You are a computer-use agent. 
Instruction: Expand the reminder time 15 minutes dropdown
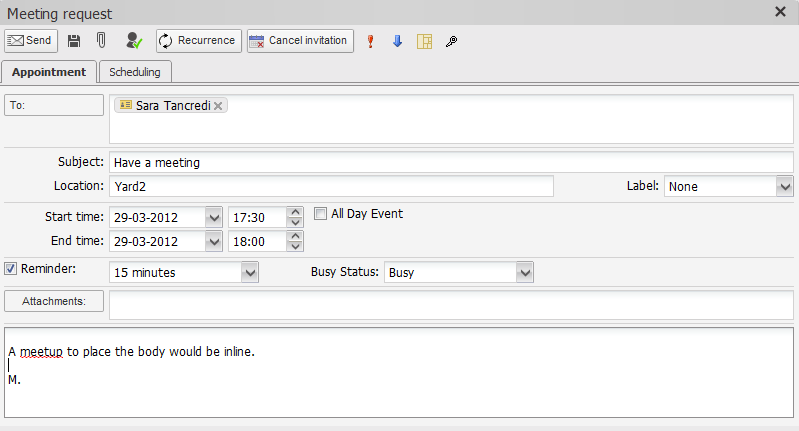point(250,272)
